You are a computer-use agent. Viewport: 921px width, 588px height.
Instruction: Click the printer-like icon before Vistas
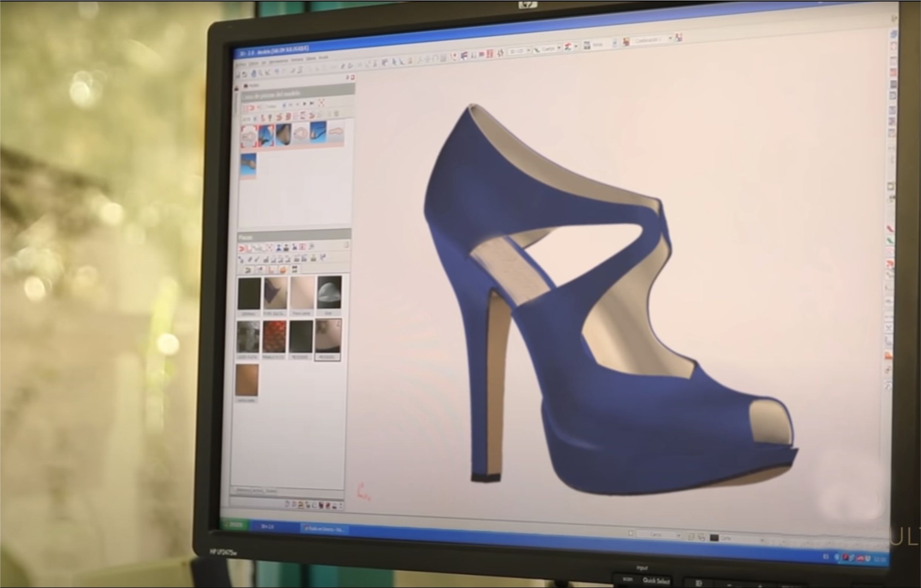[587, 46]
